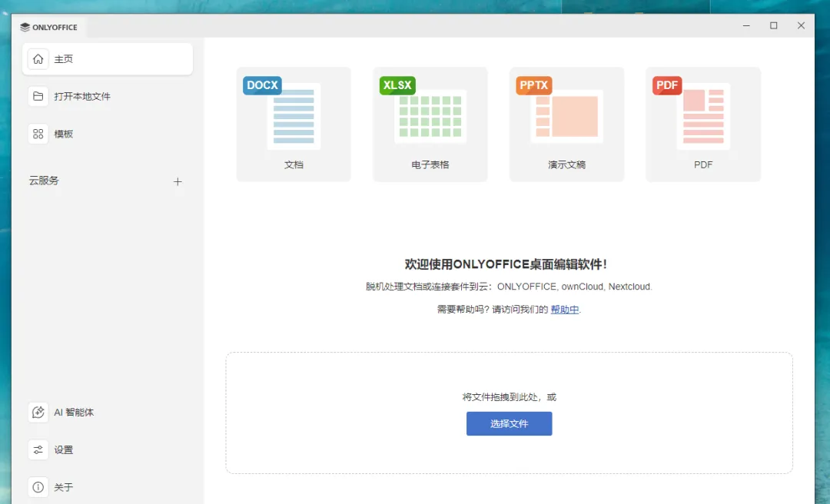Open 关于 from the sidebar
This screenshot has height=504, width=830.
[108, 487]
